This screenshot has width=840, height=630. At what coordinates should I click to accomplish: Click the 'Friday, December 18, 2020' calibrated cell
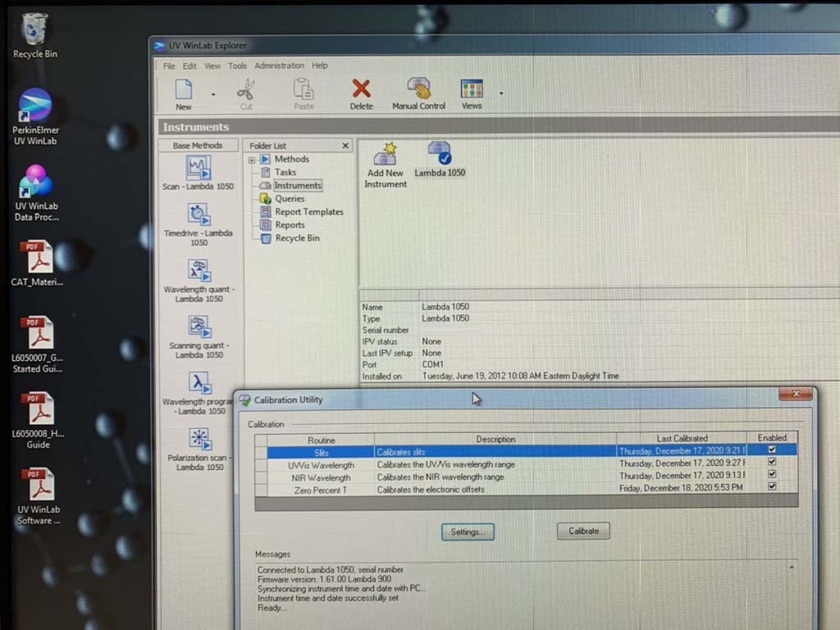click(x=680, y=487)
